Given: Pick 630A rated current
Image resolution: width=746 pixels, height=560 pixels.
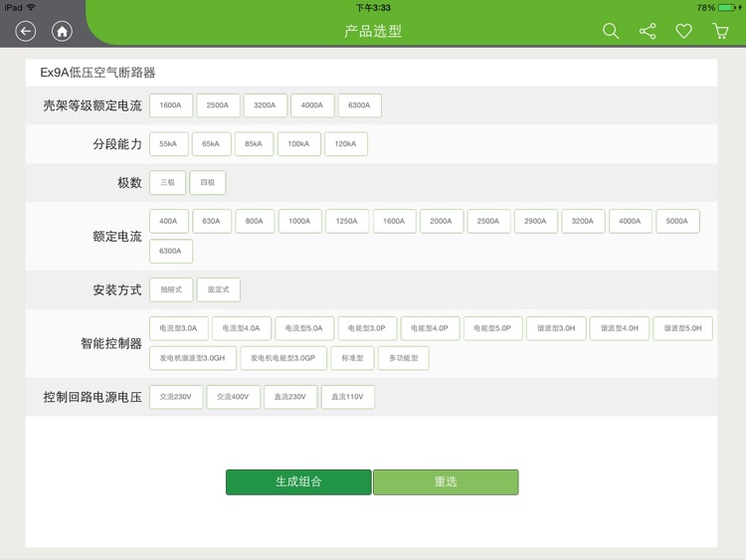Looking at the screenshot, I should click(x=212, y=221).
